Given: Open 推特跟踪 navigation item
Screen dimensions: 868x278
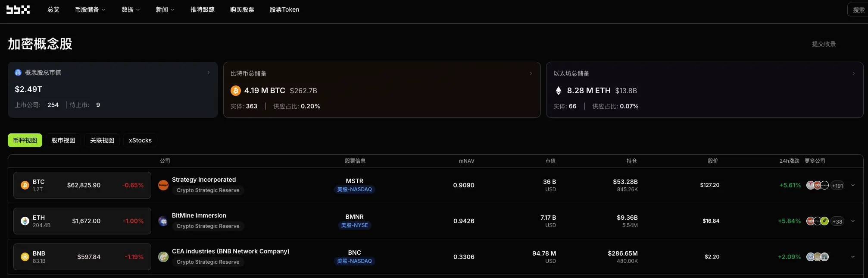Looking at the screenshot, I should (203, 9).
